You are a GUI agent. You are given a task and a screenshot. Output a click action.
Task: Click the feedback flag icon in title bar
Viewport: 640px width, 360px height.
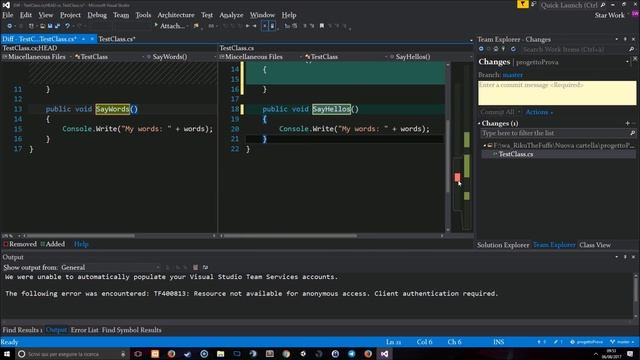pos(522,4)
